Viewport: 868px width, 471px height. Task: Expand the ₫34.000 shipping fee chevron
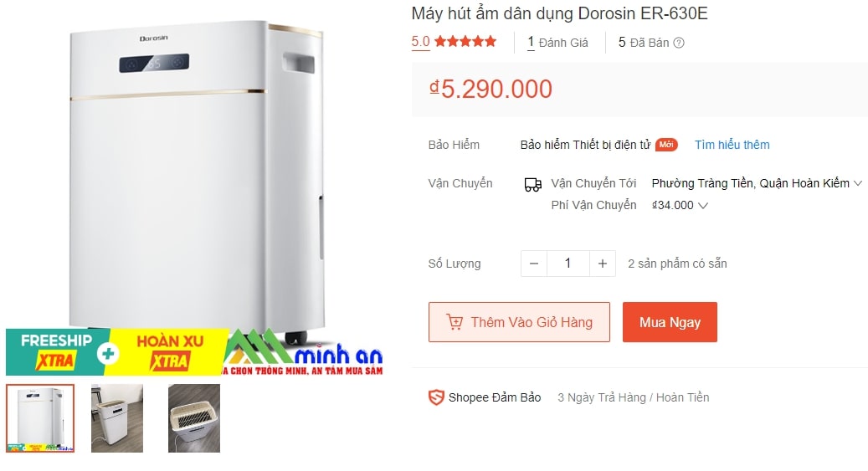point(703,205)
